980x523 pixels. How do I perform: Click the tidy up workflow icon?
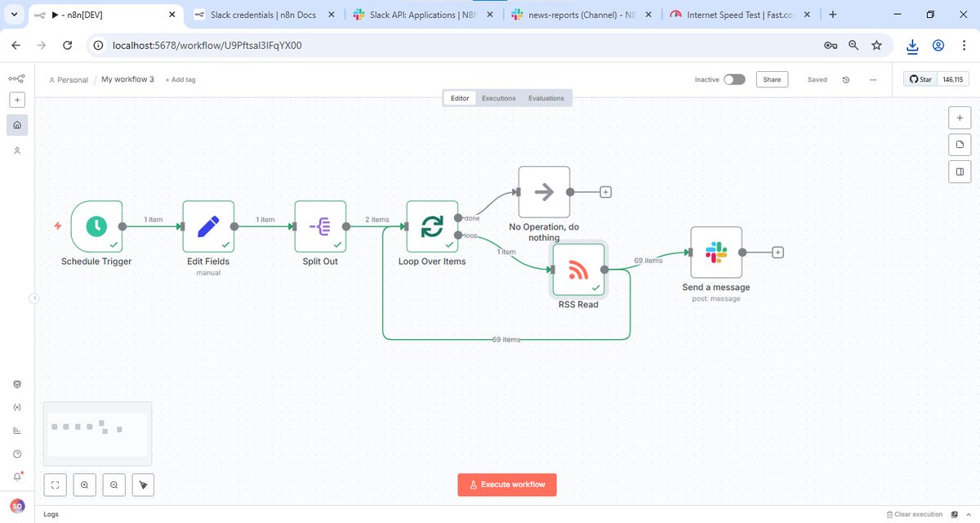coord(143,485)
